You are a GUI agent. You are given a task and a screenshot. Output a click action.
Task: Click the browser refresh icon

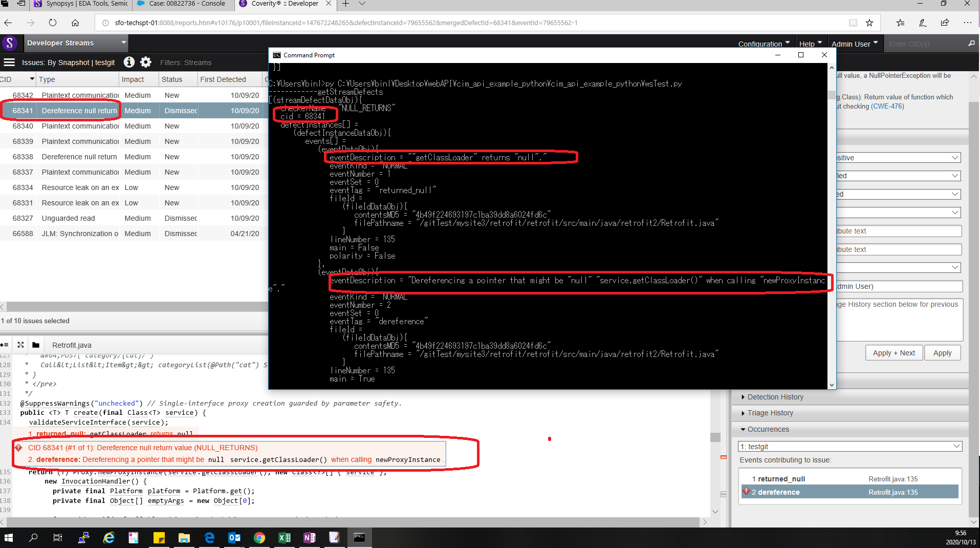53,23
